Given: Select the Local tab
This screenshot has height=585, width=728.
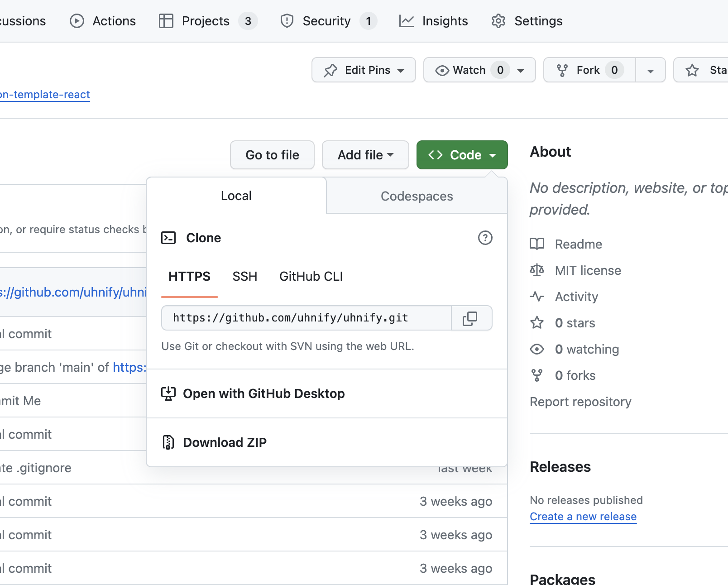Looking at the screenshot, I should coord(236,196).
